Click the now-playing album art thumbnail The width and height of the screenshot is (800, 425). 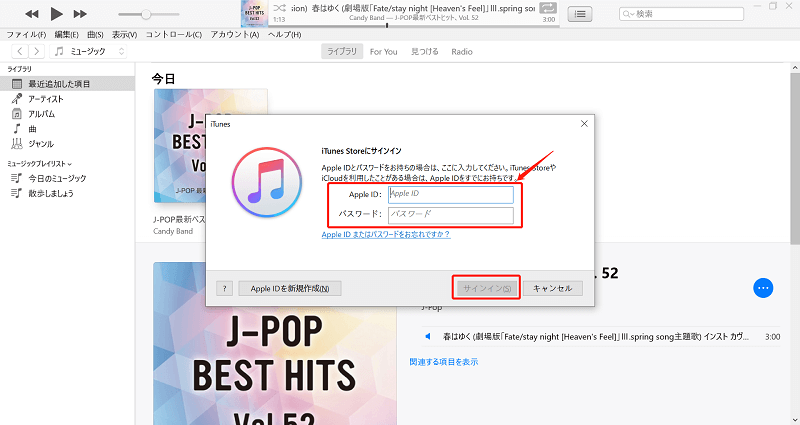point(255,14)
